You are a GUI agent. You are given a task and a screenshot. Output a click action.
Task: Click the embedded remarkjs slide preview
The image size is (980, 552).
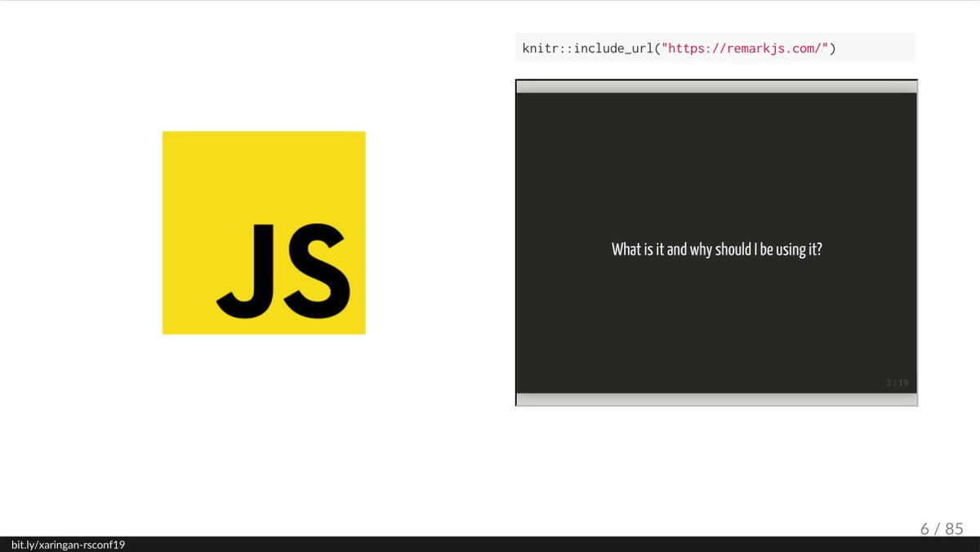tap(716, 243)
